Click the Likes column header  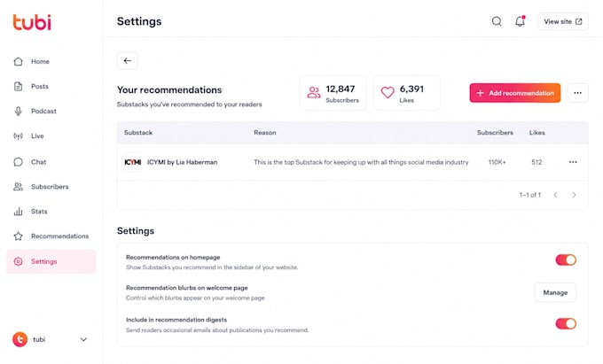pos(536,133)
